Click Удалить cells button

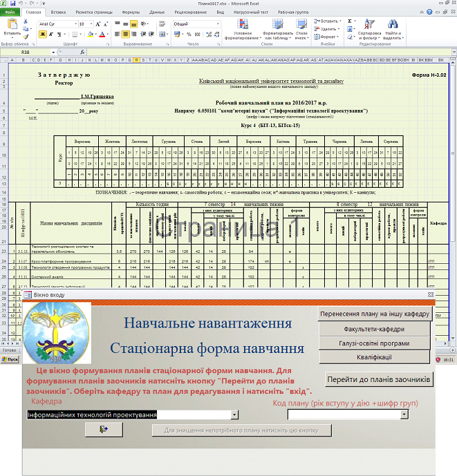click(326, 29)
